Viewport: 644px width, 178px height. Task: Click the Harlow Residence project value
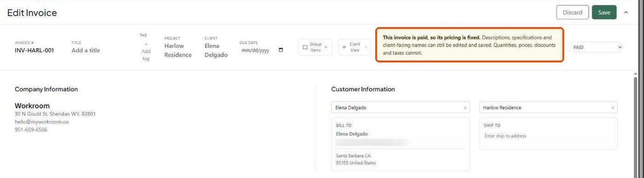178,50
